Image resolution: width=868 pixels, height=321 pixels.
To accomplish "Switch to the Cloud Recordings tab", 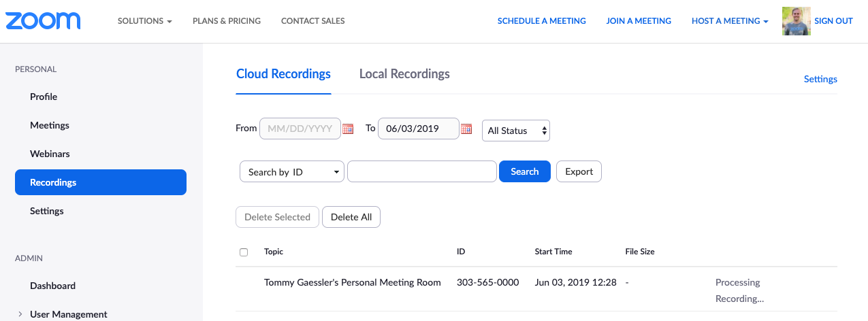I will pyautogui.click(x=283, y=74).
